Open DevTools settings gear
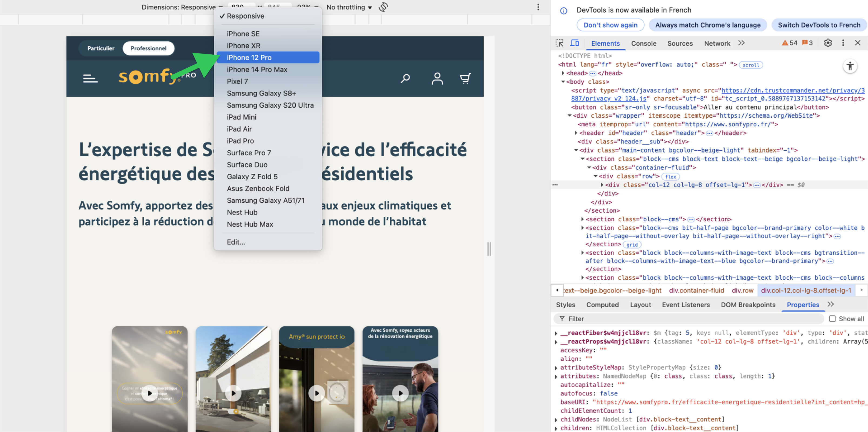The width and height of the screenshot is (868, 432). tap(827, 43)
